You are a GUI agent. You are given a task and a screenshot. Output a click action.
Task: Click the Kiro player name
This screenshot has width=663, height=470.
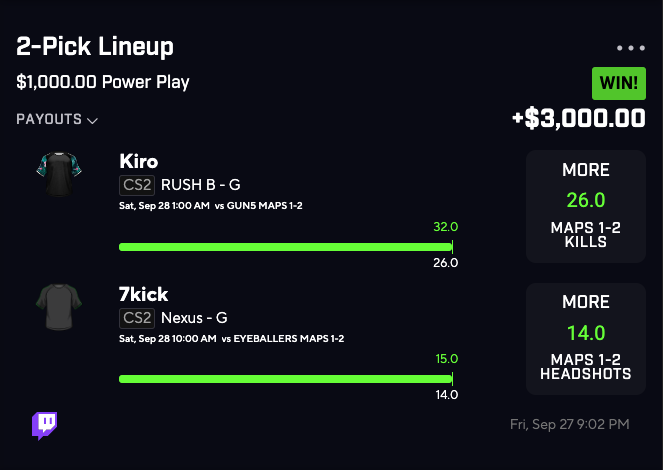click(138, 161)
